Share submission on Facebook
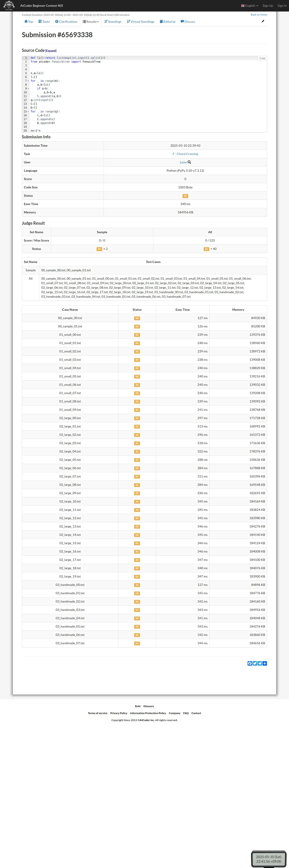The height and width of the screenshot is (868, 289). [x=250, y=663]
